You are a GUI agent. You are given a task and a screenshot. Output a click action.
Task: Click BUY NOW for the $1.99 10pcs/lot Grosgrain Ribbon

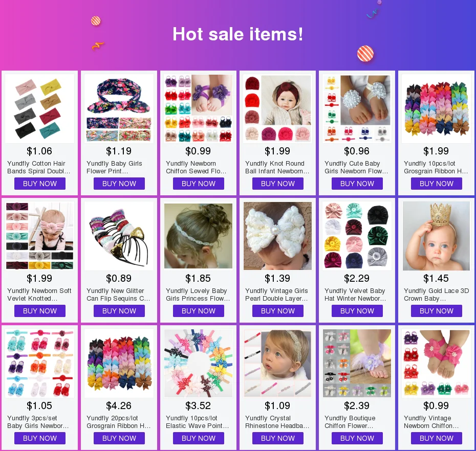[x=436, y=184]
